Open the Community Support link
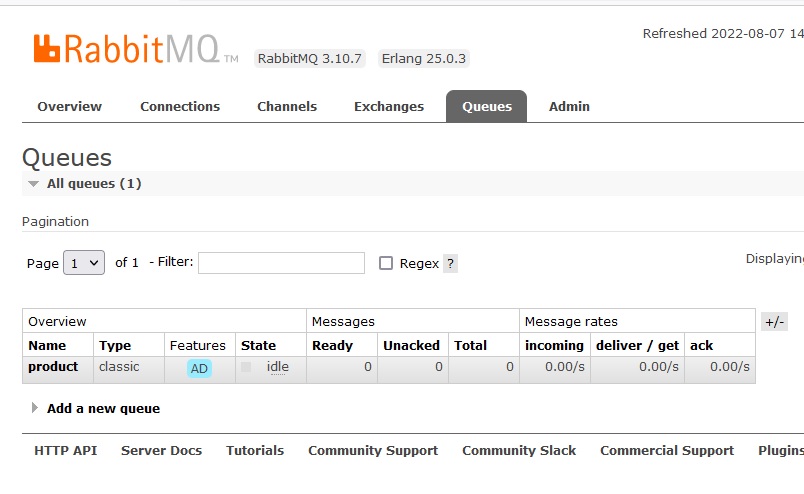Screen dimensions: 804x494 [x=373, y=450]
